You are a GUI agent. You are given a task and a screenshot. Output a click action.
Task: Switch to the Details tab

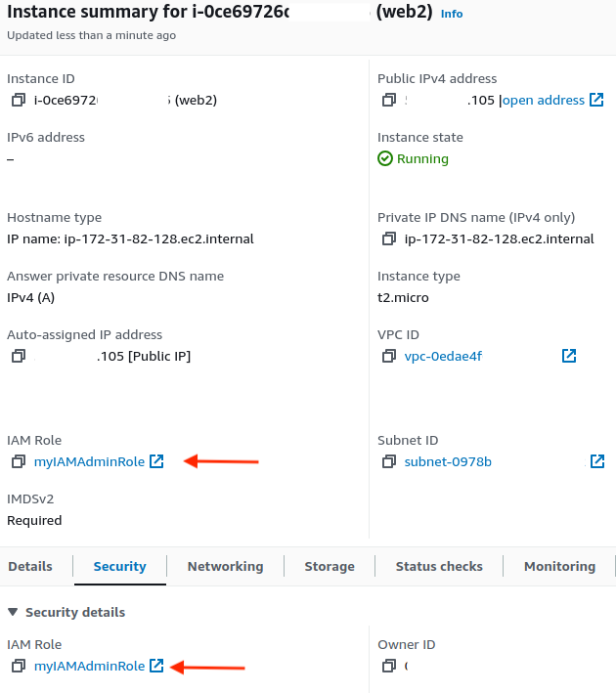30,566
